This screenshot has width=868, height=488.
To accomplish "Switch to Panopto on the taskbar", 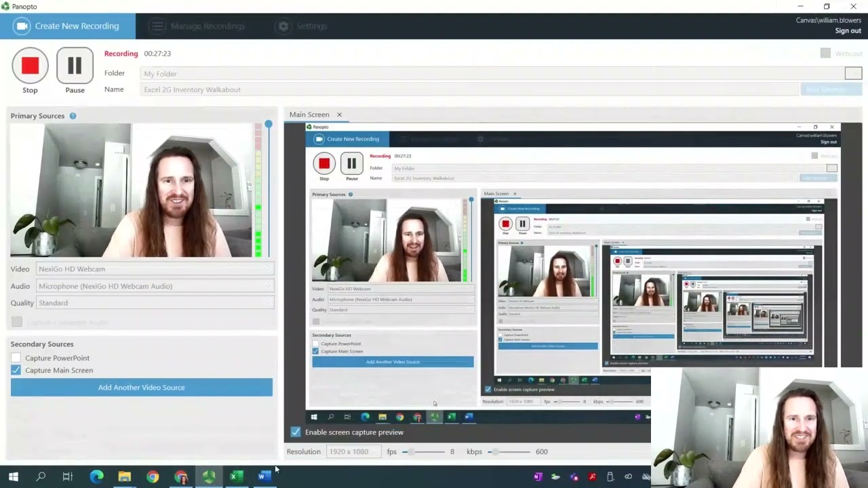I will 209,476.
